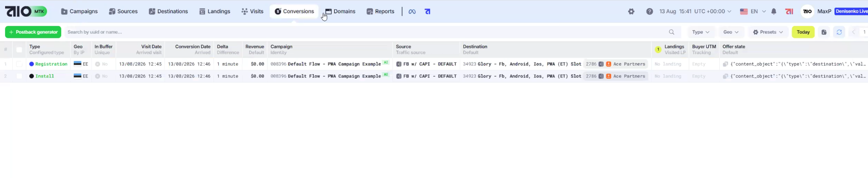868x178 pixels.
Task: Click the search by uuid or name field
Action: pyautogui.click(x=364, y=32)
